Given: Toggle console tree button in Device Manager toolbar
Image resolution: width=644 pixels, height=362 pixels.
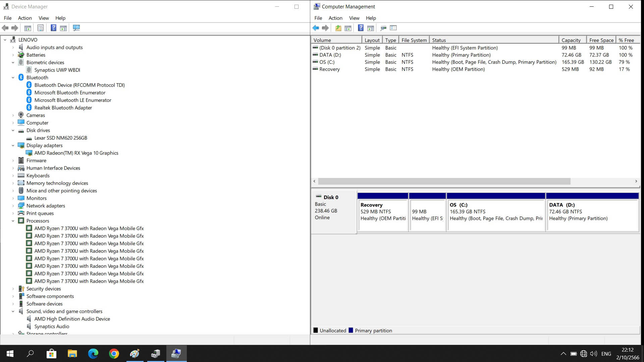Looking at the screenshot, I should coord(28,28).
